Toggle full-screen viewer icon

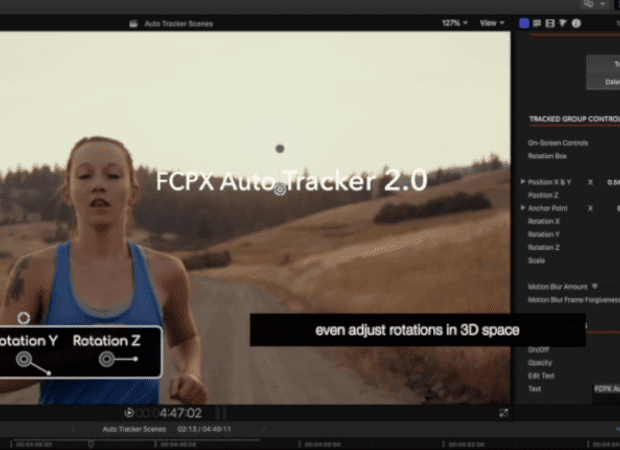(x=503, y=413)
